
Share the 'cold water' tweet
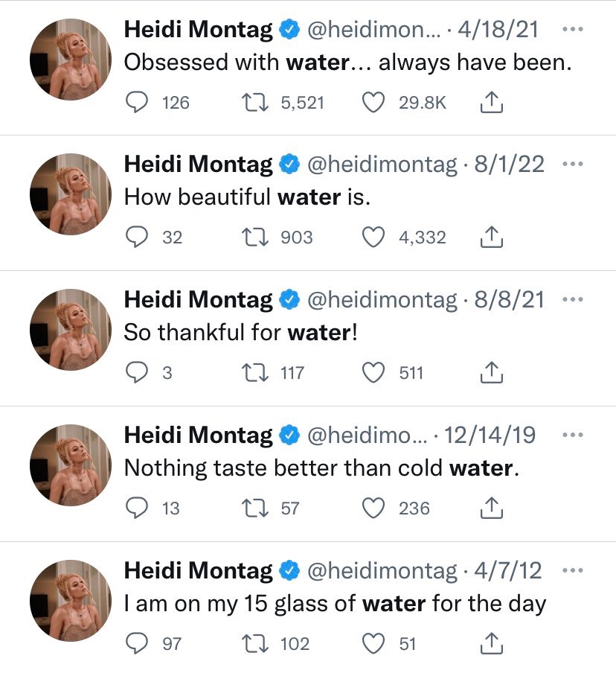492,508
